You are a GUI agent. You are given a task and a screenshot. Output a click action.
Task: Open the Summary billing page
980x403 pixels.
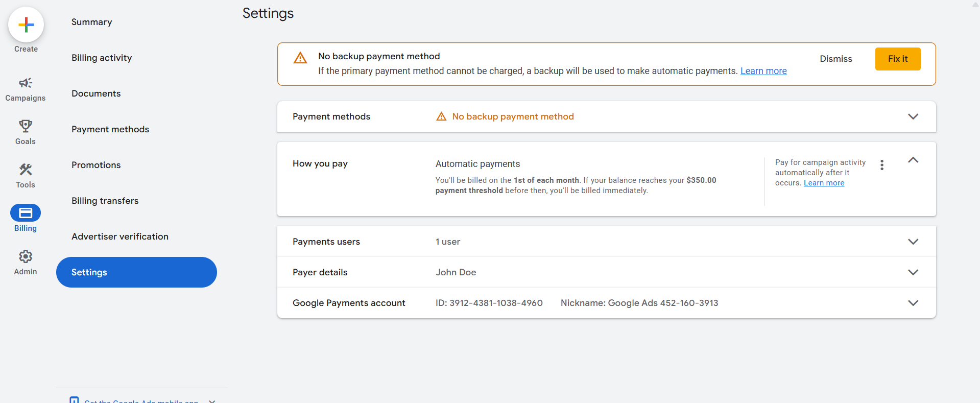pos(92,22)
